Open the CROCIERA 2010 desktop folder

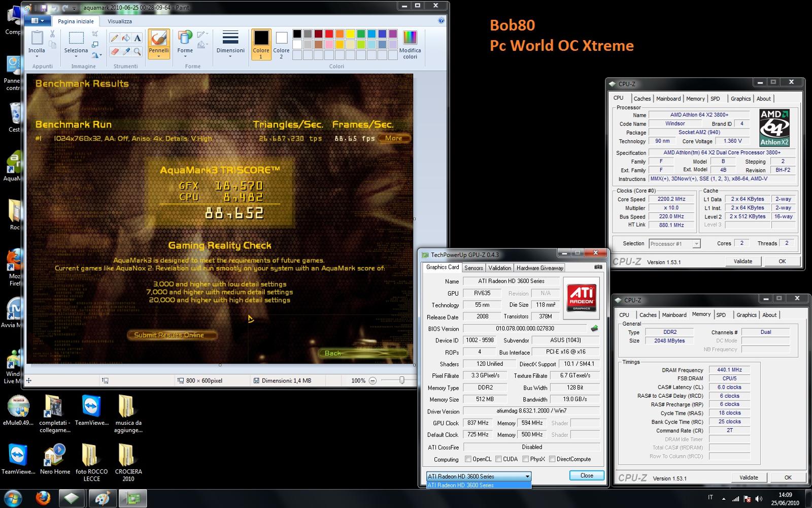(128, 462)
